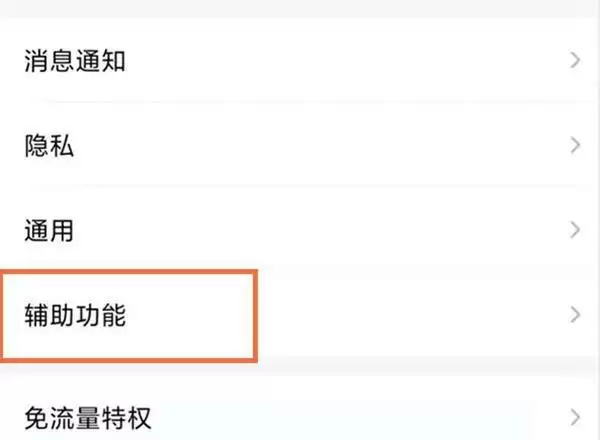600x440 pixels.
Task: Click the chevron next to 免流量特权
Action: point(575,416)
